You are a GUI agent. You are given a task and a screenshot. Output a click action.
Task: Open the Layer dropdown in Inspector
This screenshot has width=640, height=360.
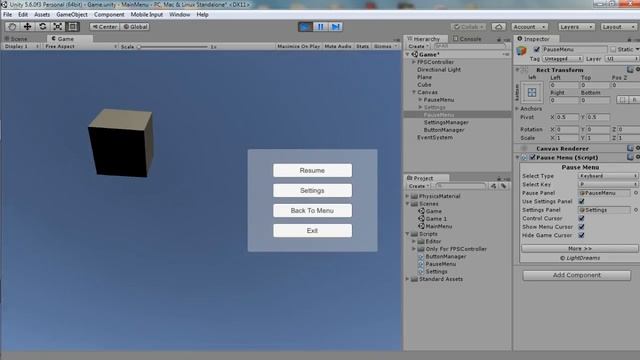pyautogui.click(x=622, y=59)
